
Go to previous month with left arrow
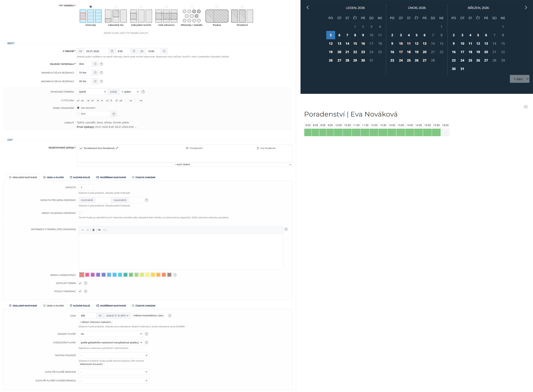[308, 8]
